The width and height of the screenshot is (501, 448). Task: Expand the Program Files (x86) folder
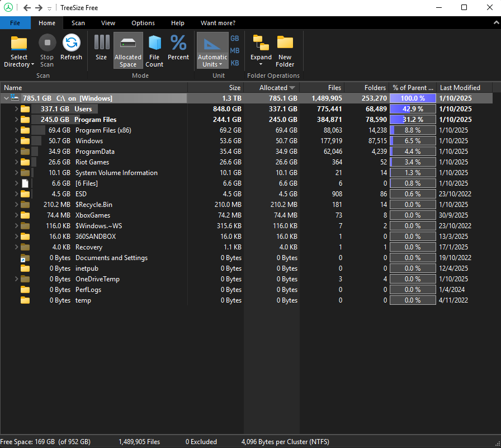pos(16,130)
